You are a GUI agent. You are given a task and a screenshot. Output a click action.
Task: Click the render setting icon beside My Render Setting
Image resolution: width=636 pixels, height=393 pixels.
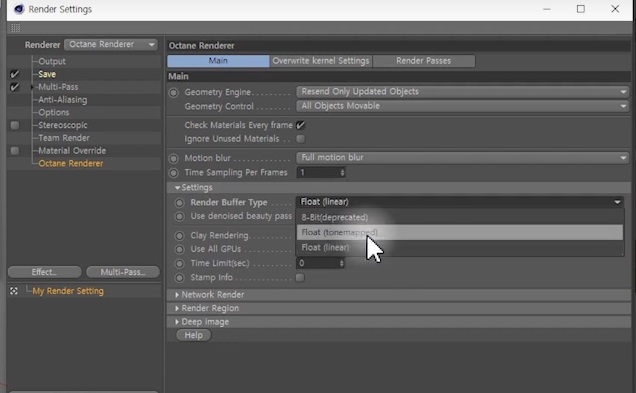click(x=14, y=291)
